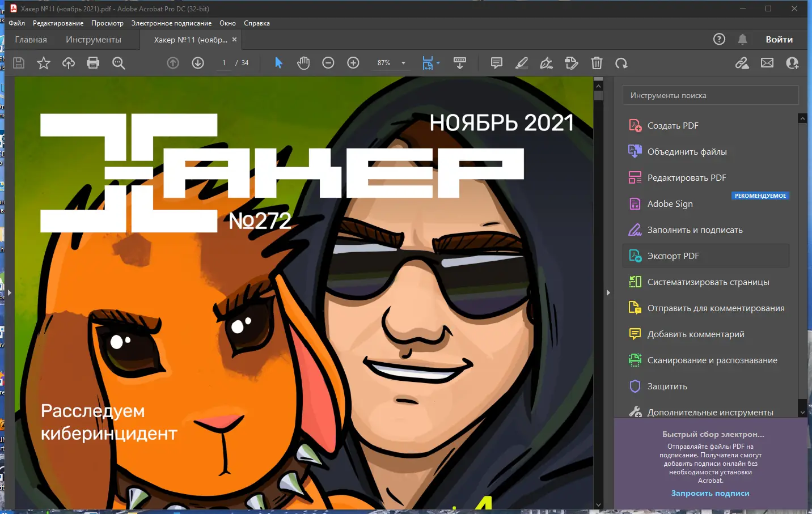Add file to starred favorites
Viewport: 812px width, 514px height.
44,63
